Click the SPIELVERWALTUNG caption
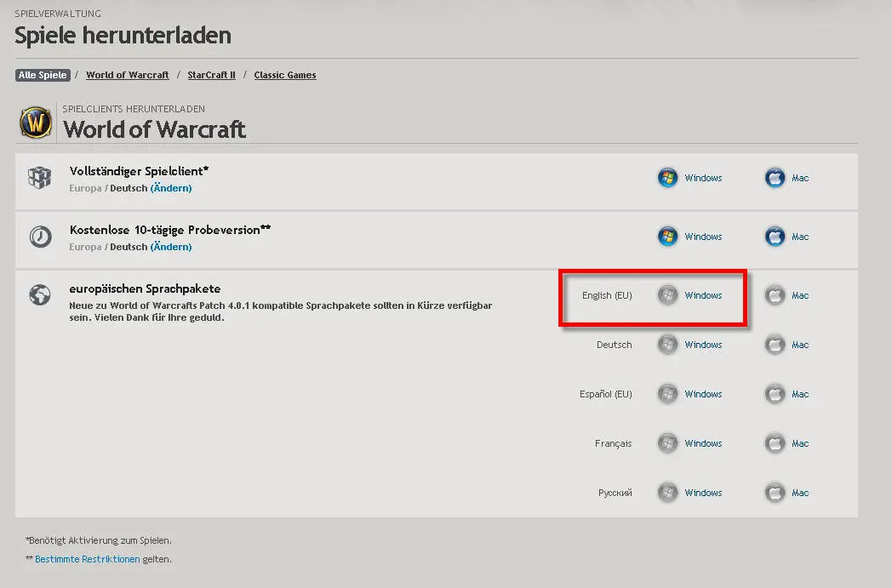Image resolution: width=892 pixels, height=588 pixels. tap(58, 13)
